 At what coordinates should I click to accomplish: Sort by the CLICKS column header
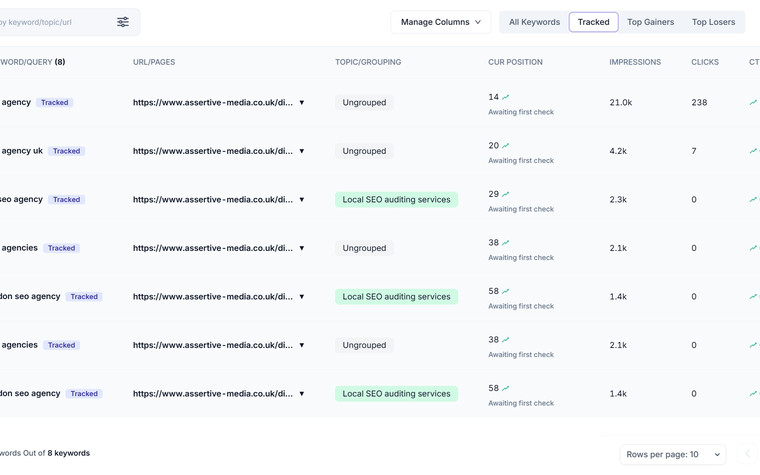pos(705,62)
